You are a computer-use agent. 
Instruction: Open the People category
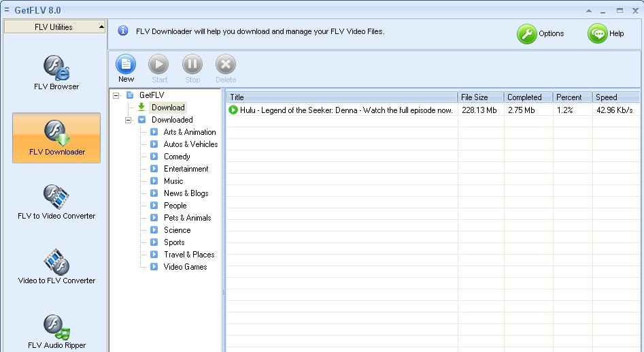click(175, 206)
